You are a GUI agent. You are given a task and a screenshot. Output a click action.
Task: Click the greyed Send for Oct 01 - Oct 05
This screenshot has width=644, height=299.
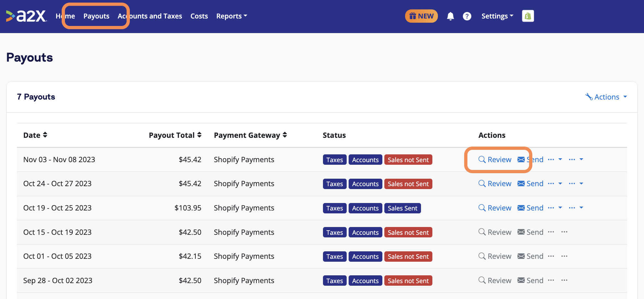[530, 256]
